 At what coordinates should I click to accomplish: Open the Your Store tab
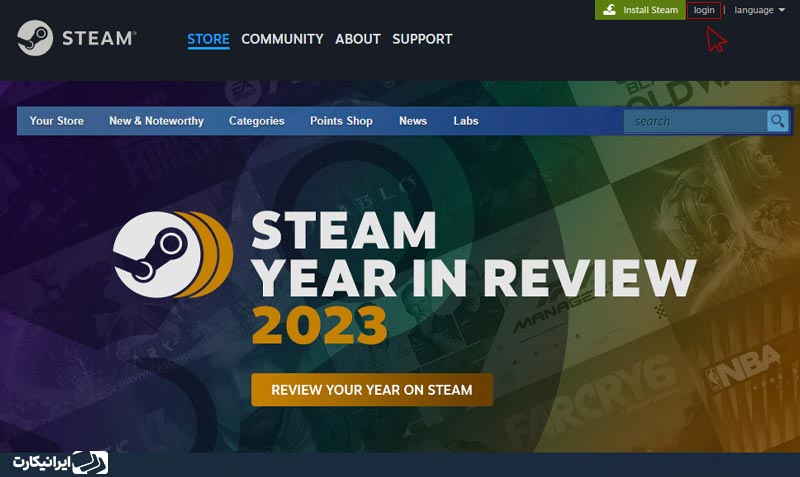coord(57,121)
